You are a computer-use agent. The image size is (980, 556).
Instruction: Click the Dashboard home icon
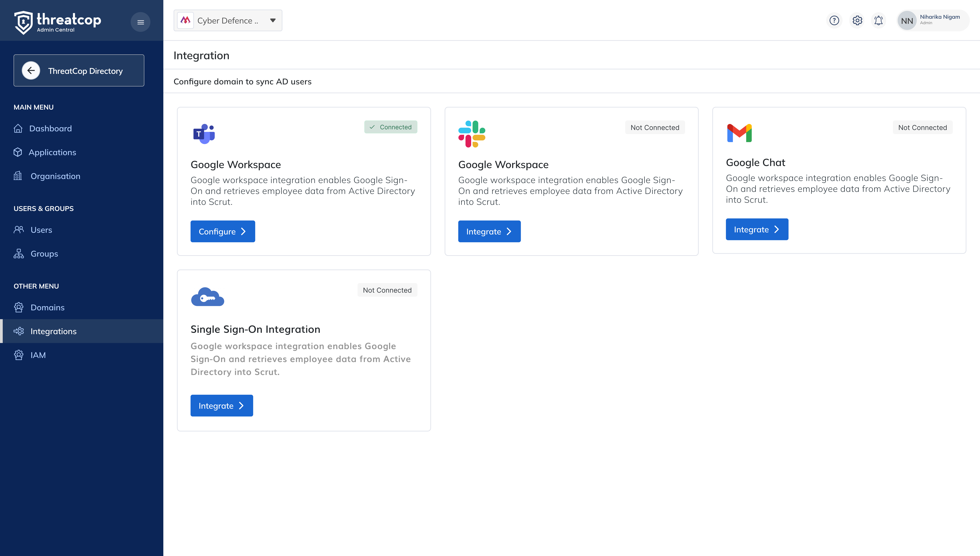18,128
